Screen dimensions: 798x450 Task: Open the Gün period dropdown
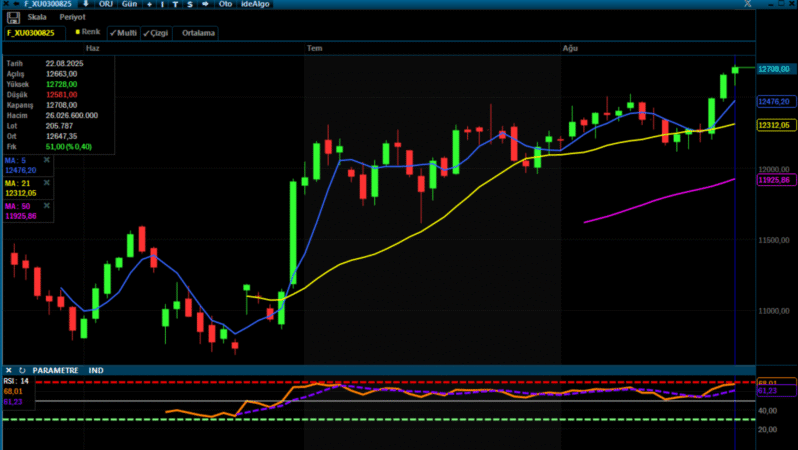pyautogui.click(x=130, y=4)
